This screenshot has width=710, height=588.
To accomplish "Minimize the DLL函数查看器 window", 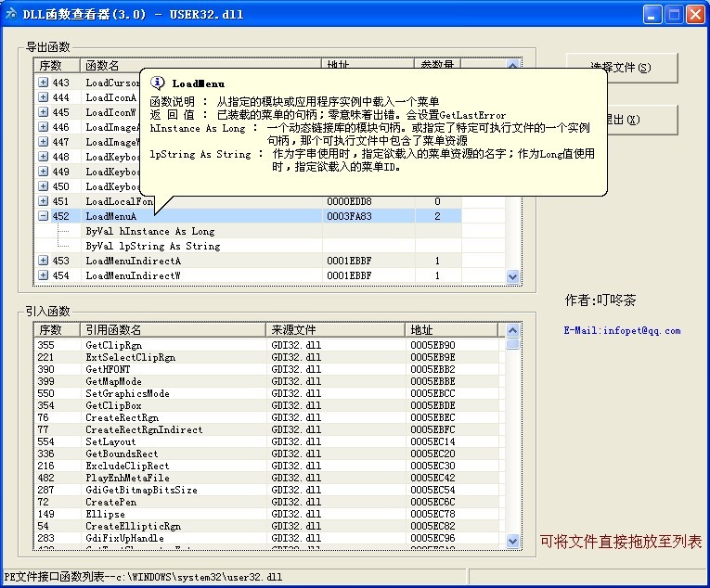I will (652, 14).
